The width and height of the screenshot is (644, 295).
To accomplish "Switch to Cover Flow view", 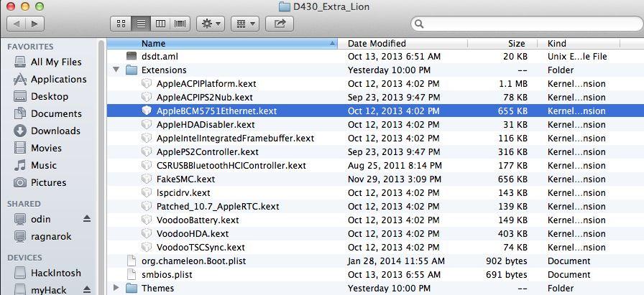I will tap(180, 24).
